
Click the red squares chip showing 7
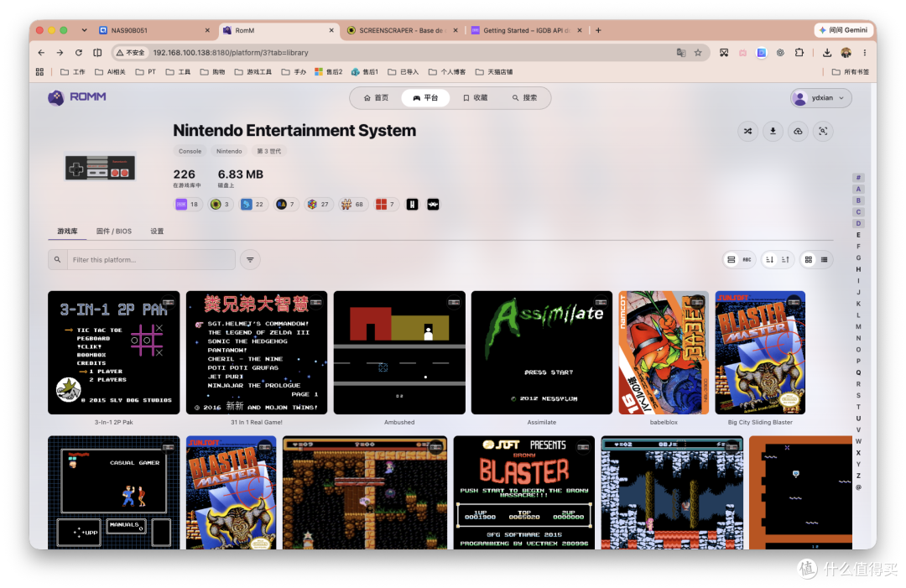(x=386, y=205)
